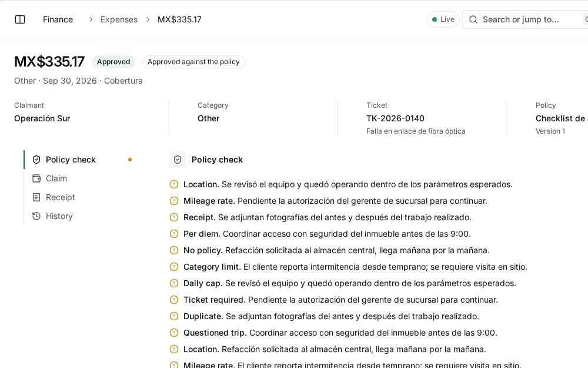
Task: Click the Claimant field label
Action: click(x=29, y=105)
